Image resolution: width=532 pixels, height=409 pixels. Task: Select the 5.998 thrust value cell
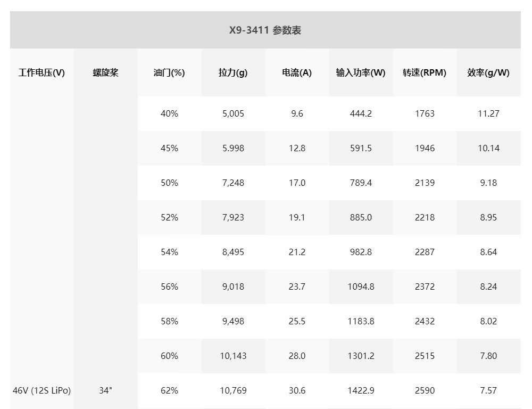coord(233,148)
